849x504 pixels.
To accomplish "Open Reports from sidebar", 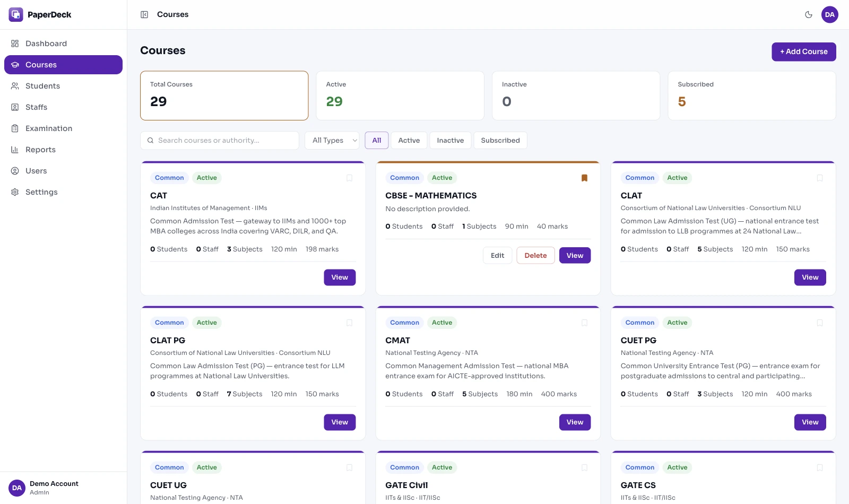I will tap(63, 150).
